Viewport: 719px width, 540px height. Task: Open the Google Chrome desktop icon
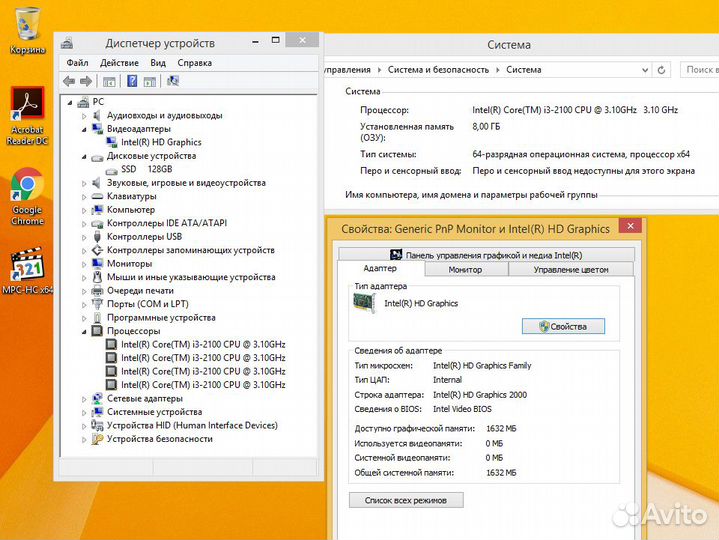coord(27,195)
